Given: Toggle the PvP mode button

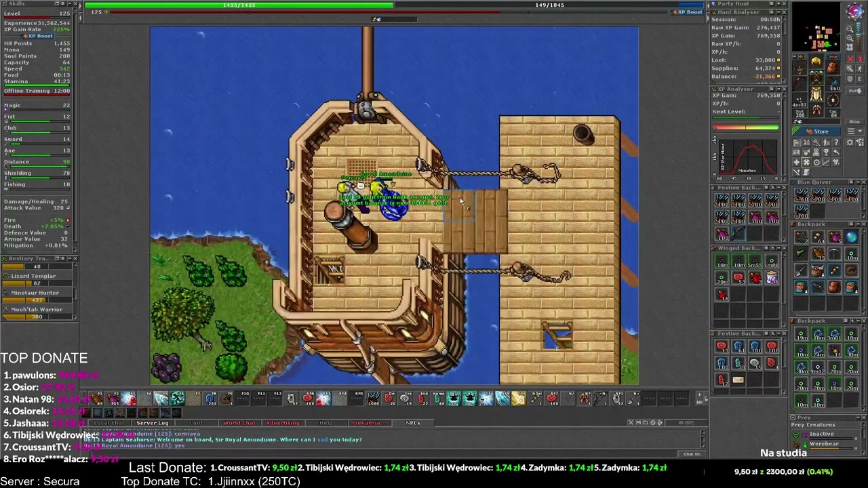Looking at the screenshot, I should point(855,91).
